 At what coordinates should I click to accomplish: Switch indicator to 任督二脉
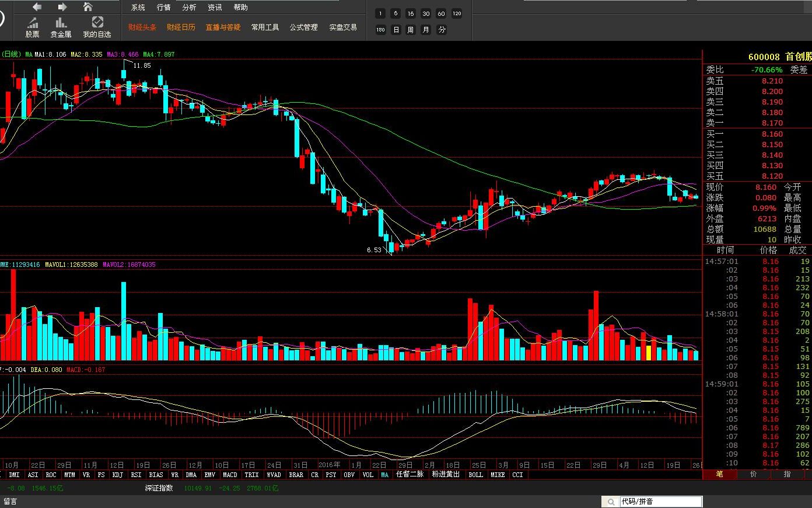pyautogui.click(x=410, y=475)
